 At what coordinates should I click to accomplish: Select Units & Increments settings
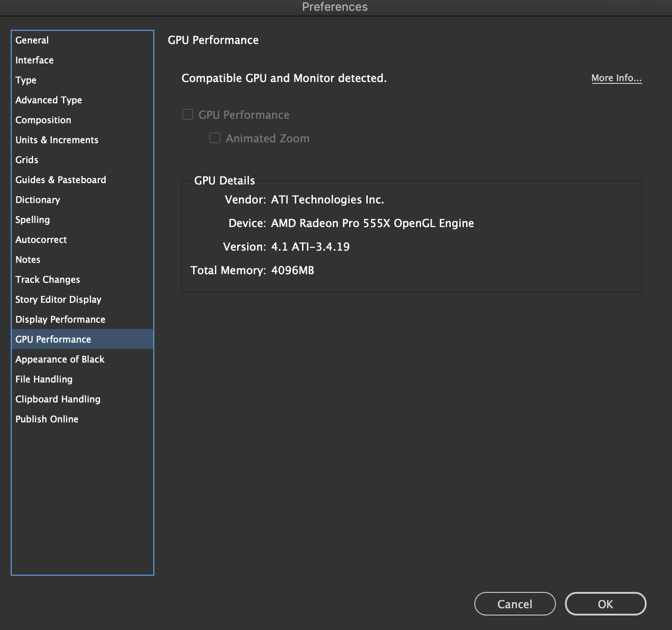[x=57, y=140]
